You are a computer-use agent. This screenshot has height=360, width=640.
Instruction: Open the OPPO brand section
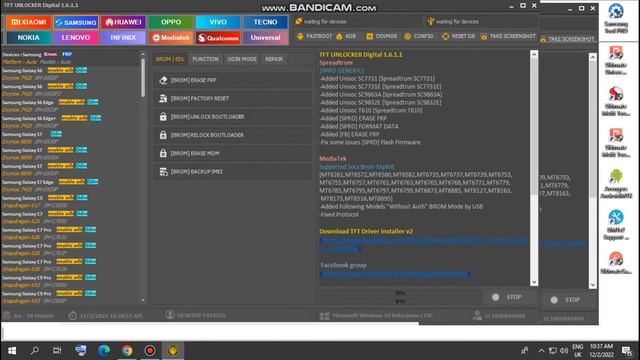click(171, 22)
